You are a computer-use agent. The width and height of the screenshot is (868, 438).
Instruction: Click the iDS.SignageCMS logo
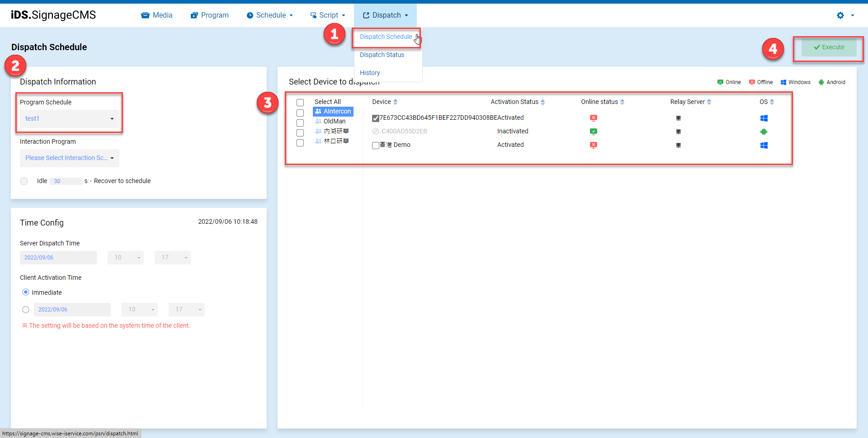click(53, 15)
